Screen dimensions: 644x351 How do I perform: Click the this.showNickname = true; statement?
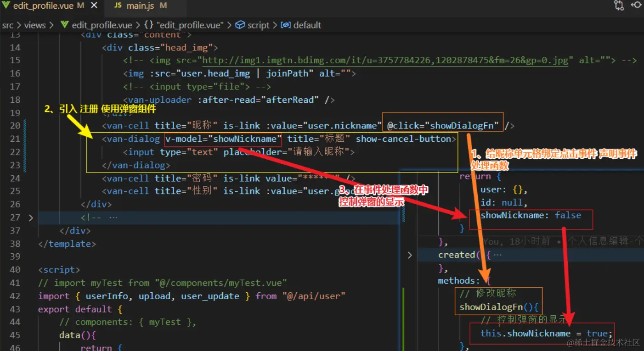point(547,334)
